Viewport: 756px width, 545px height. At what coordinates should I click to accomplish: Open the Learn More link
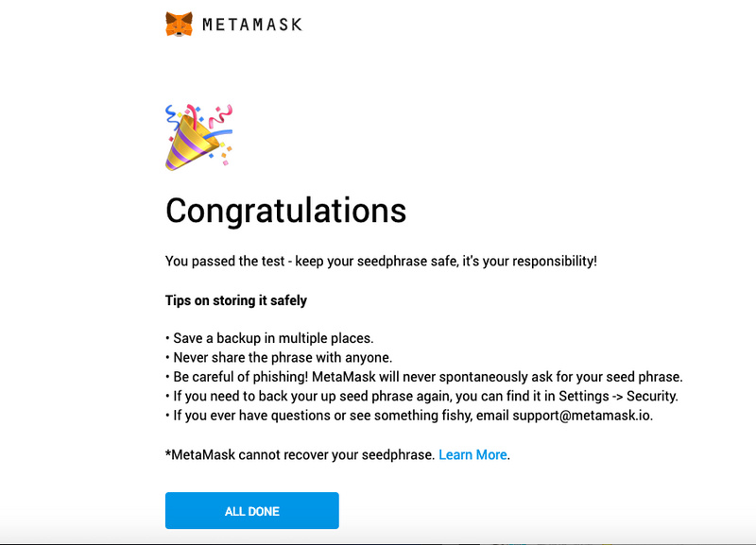(x=472, y=454)
